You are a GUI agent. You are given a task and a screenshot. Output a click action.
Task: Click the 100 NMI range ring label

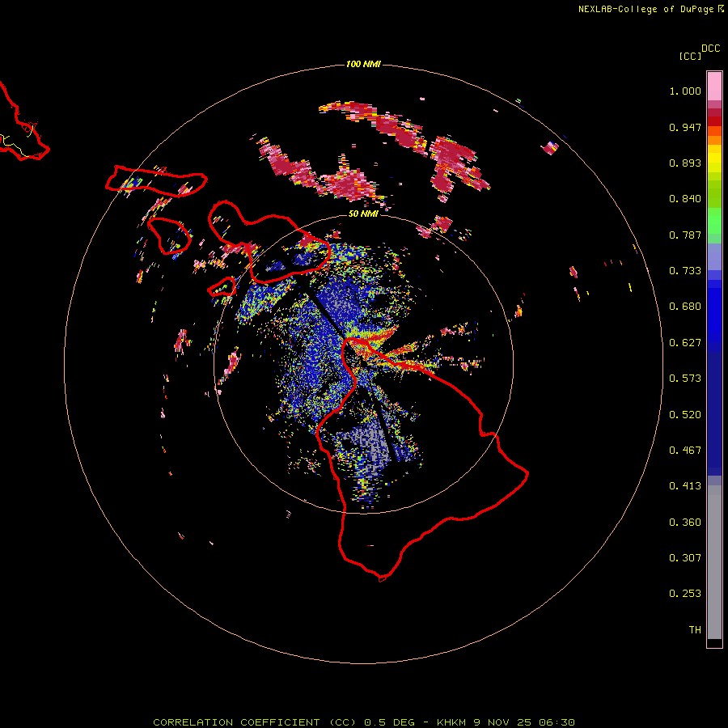pyautogui.click(x=363, y=64)
